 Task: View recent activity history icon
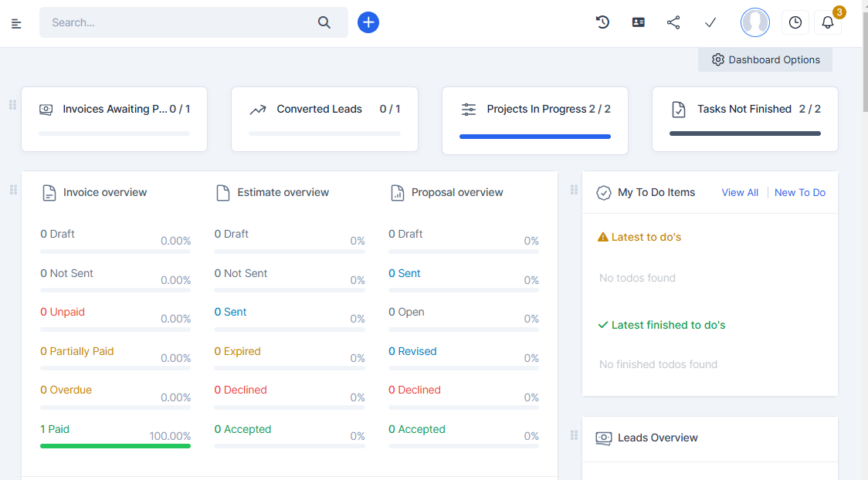[602, 22]
